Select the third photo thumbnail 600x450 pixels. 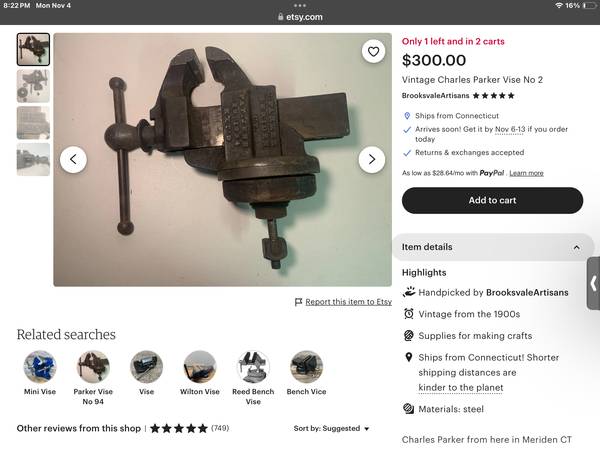click(x=33, y=123)
